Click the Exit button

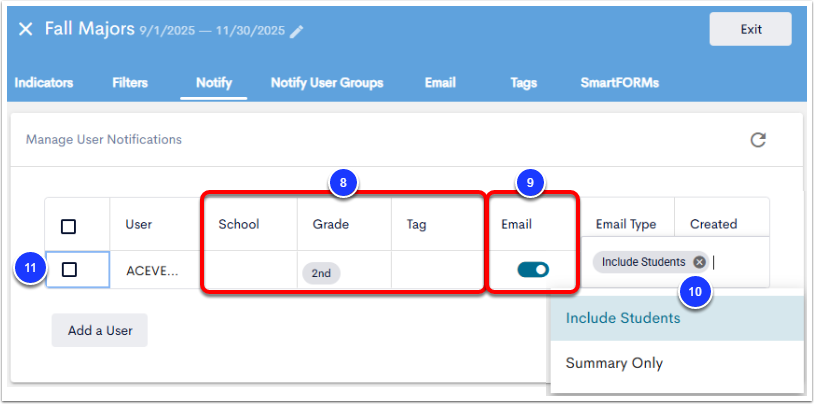(x=751, y=29)
